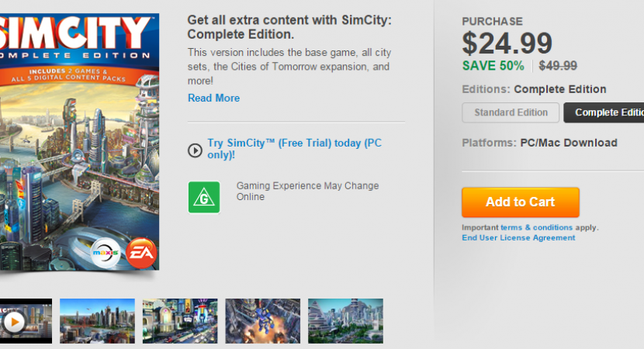644x349 pixels.
Task: Expand description with Read More
Action: 213,98
